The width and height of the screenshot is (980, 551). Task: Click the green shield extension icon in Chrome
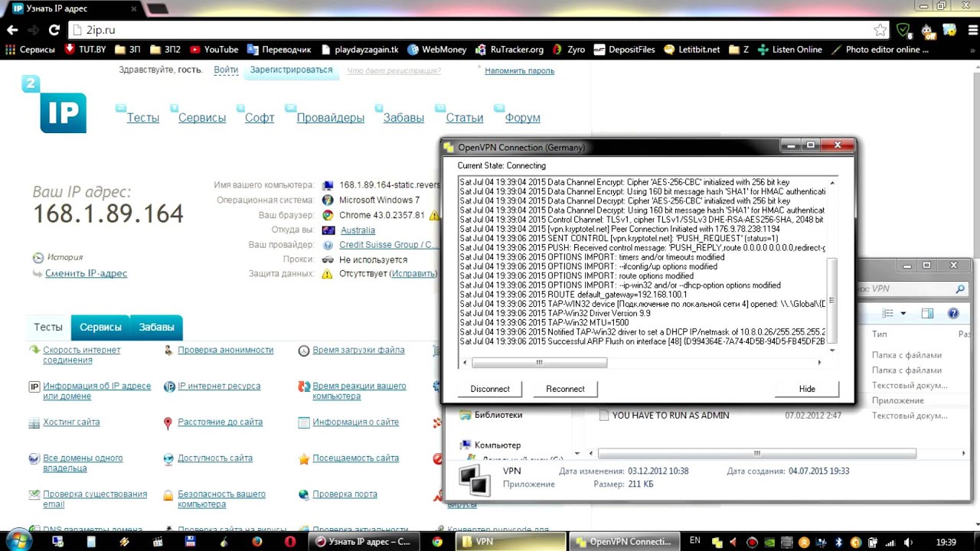pyautogui.click(x=903, y=30)
